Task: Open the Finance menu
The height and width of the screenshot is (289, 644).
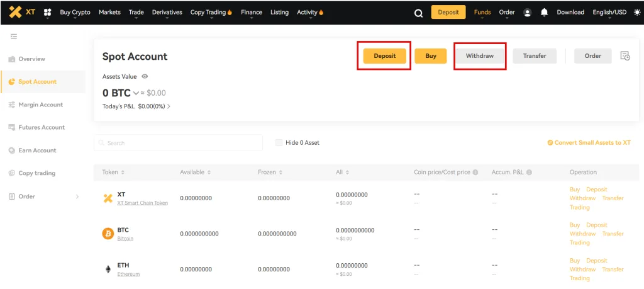Action: pyautogui.click(x=252, y=13)
